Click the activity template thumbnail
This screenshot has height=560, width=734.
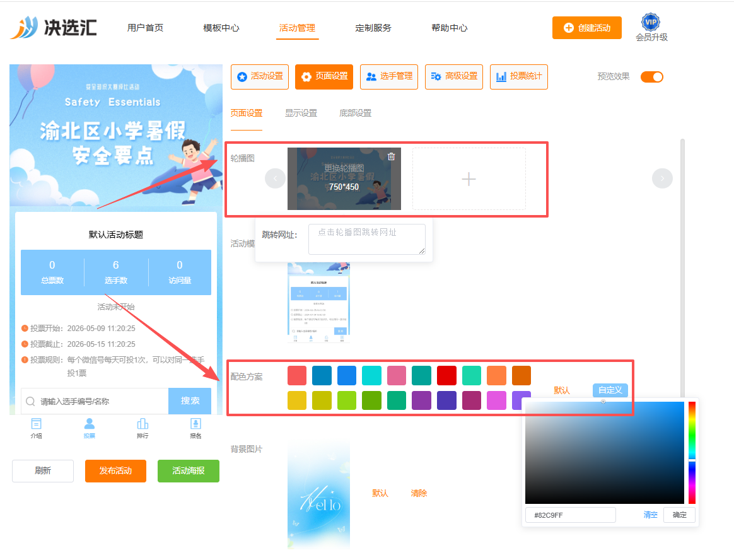tap(319, 302)
